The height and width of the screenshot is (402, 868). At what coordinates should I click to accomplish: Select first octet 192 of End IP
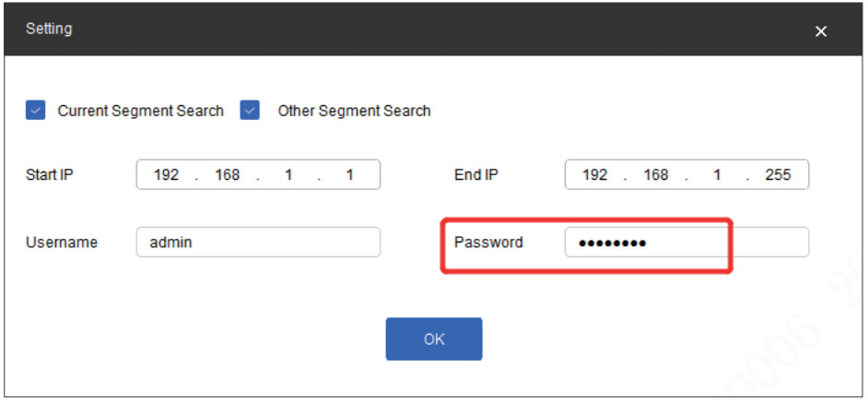pyautogui.click(x=595, y=175)
